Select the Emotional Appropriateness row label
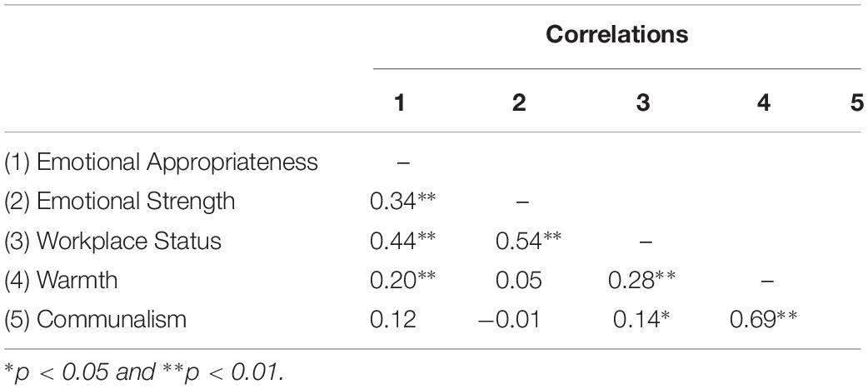Screen dimensions: 868x389 pyautogui.click(x=161, y=162)
